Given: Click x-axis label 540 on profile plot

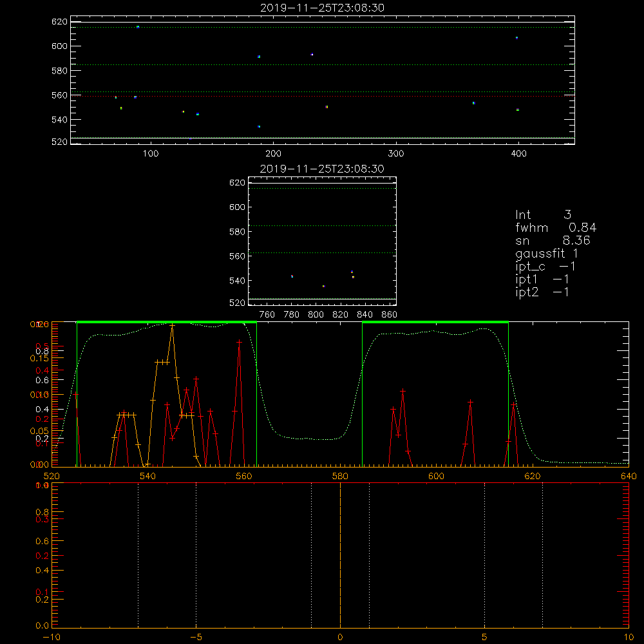Looking at the screenshot, I should tap(148, 476).
